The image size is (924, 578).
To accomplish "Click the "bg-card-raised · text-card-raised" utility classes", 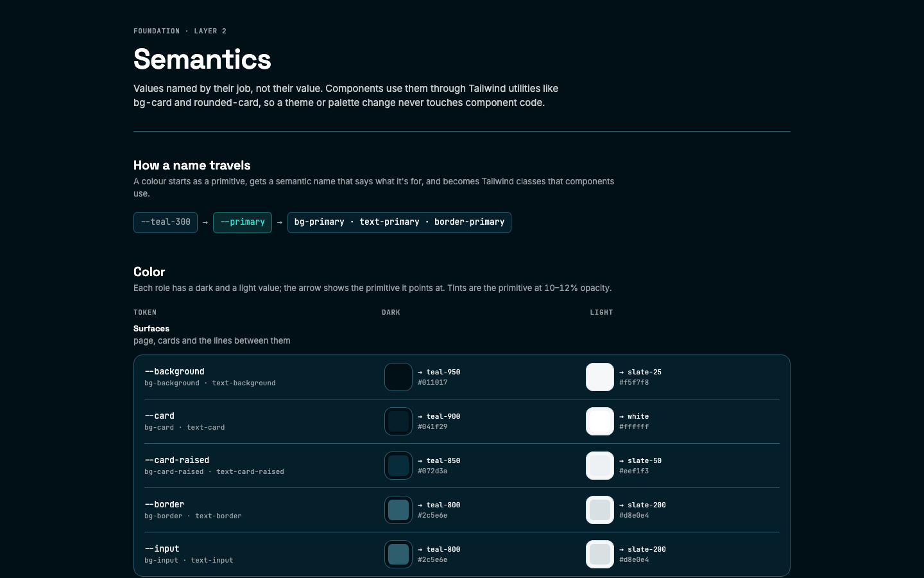I will [x=214, y=471].
